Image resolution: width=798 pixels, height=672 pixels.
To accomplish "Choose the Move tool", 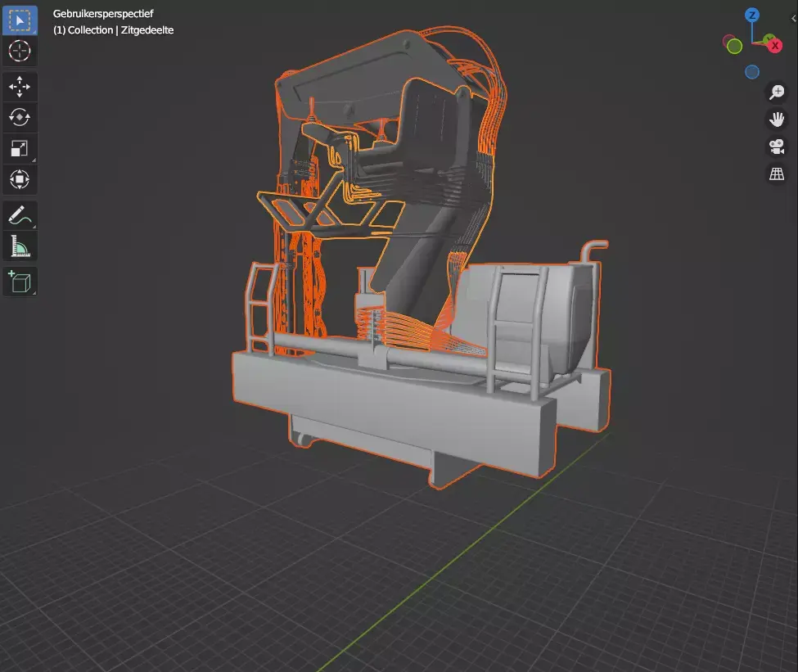I will [x=20, y=87].
